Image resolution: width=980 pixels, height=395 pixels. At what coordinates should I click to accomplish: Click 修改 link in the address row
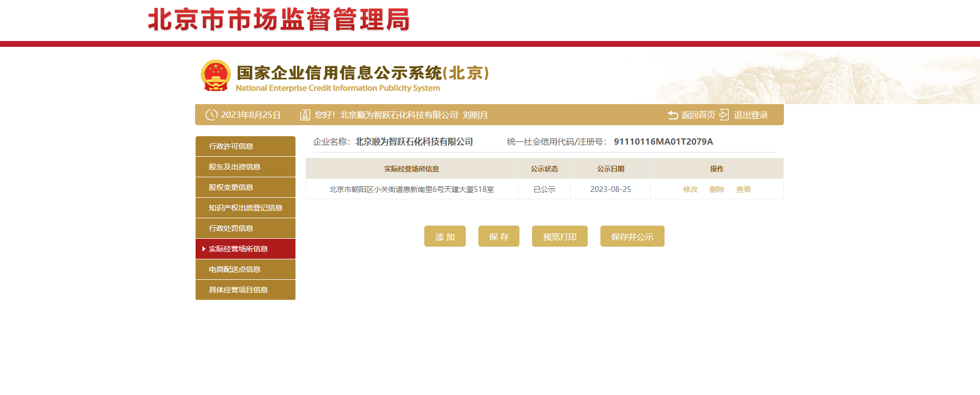coord(690,189)
